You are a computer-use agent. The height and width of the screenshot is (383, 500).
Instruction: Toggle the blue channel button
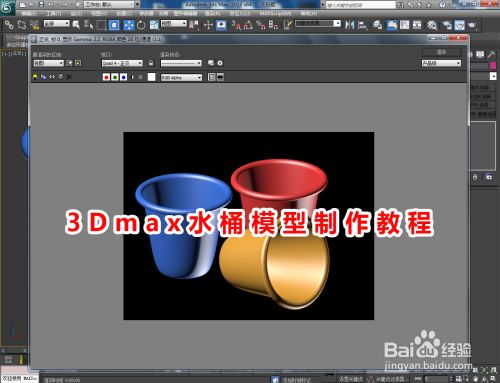coord(124,77)
